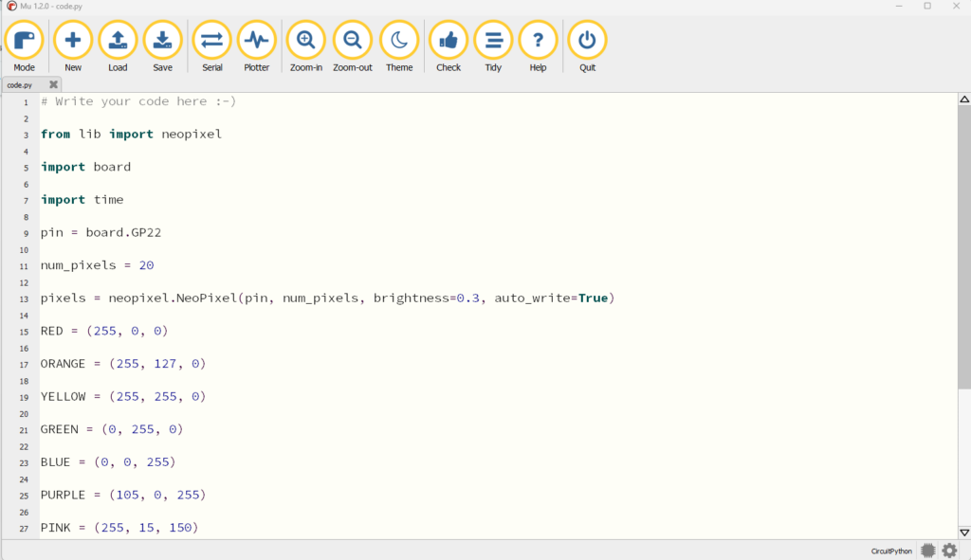Click the CircuitPython mode label
971x560 pixels.
(x=891, y=551)
